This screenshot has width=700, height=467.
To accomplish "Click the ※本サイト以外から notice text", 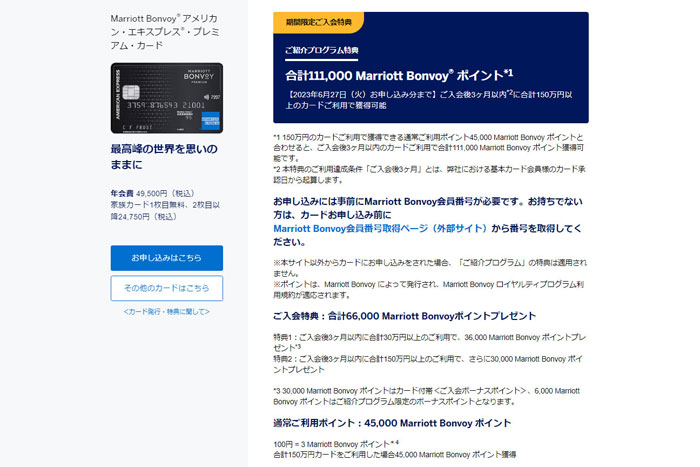I will pyautogui.click(x=430, y=268).
